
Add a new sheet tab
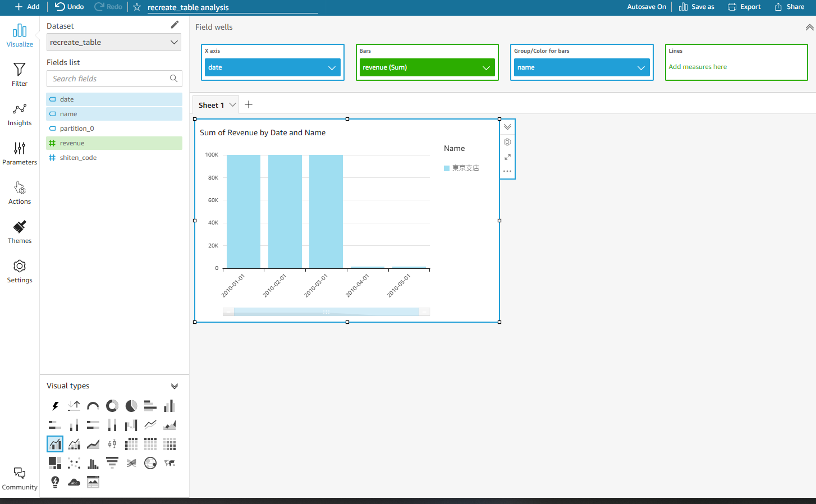coord(249,104)
